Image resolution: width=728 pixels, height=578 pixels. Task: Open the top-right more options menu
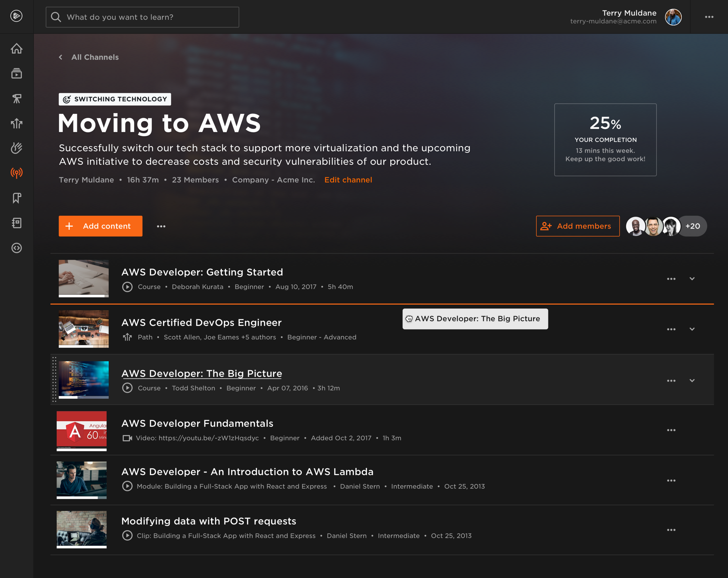709,17
